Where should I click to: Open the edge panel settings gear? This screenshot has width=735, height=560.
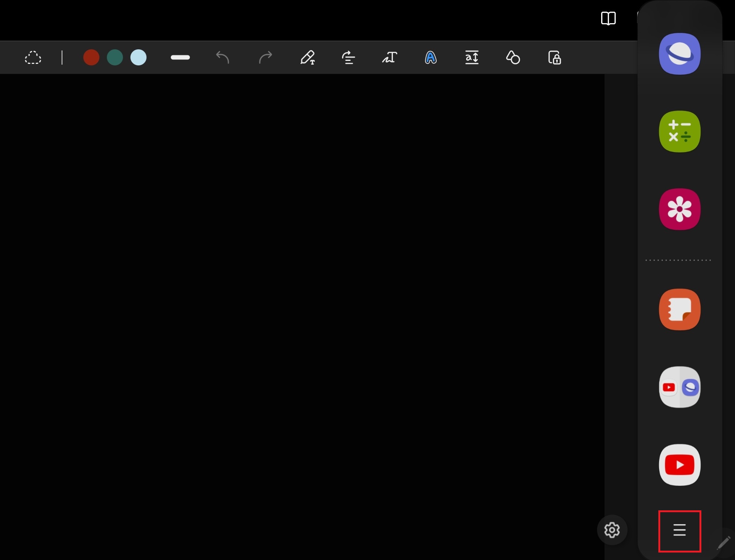pos(612,530)
